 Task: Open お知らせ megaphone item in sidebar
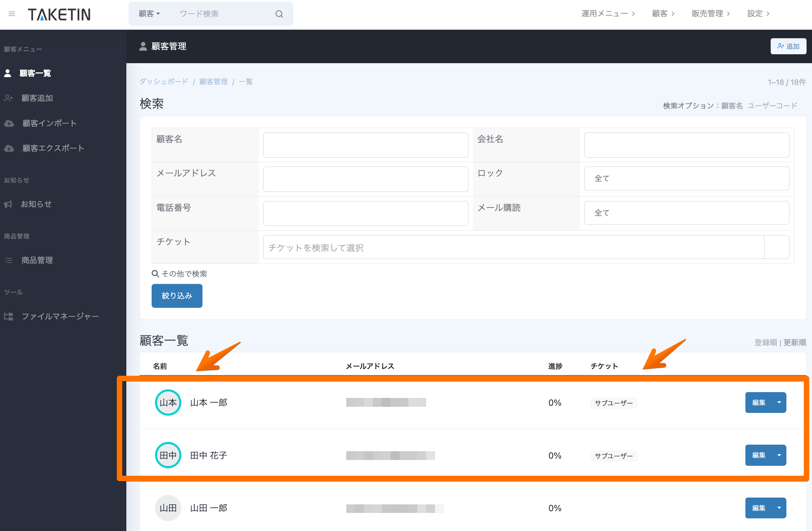pyautogui.click(x=36, y=204)
